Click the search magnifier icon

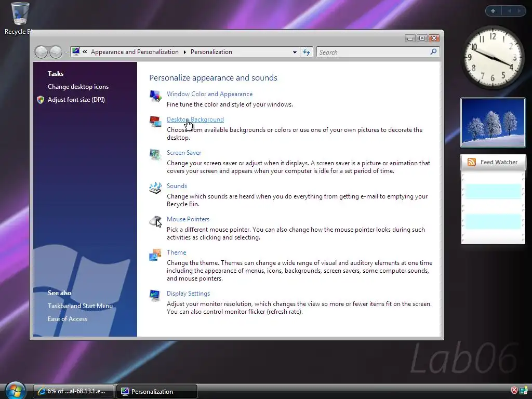pos(433,52)
